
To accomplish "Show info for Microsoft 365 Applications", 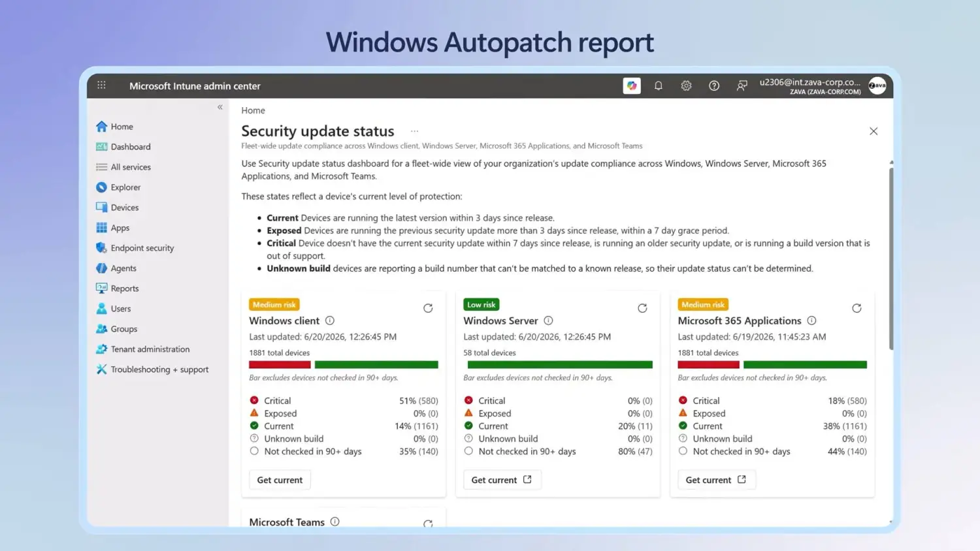I will click(x=811, y=321).
